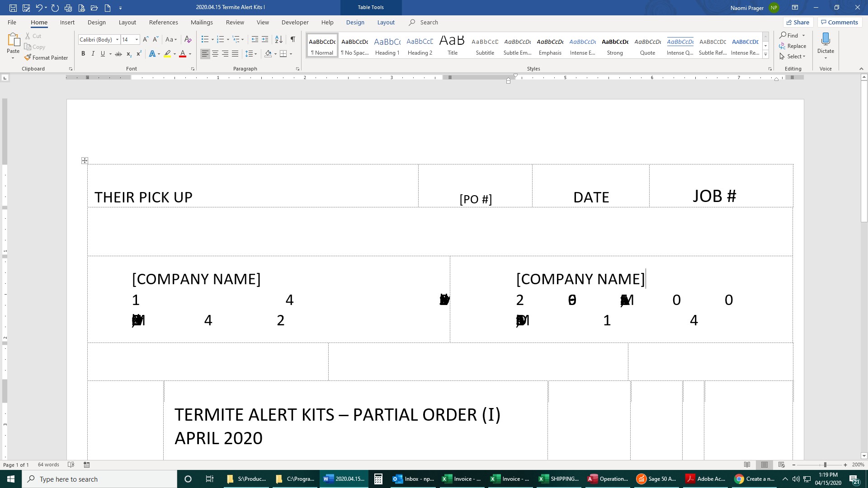Switch to Web Layout view icon
The width and height of the screenshot is (868, 488).
click(781, 465)
